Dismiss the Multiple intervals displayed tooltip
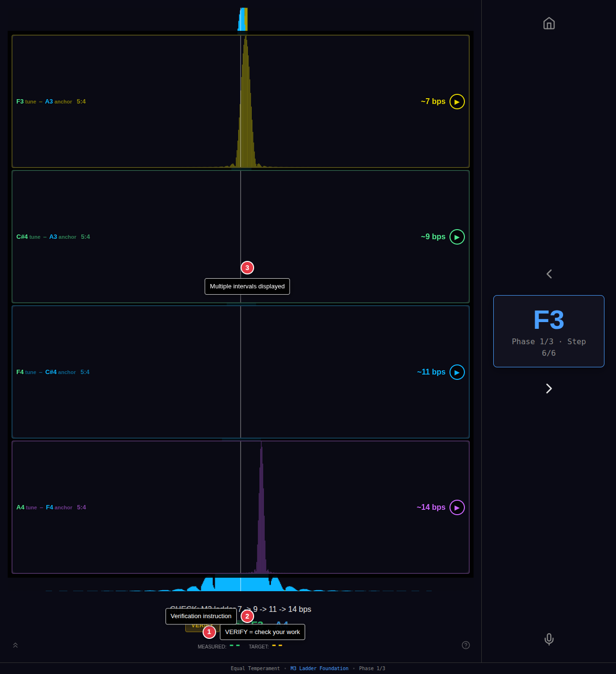Screen dimensions: 616x674 click(x=247, y=286)
